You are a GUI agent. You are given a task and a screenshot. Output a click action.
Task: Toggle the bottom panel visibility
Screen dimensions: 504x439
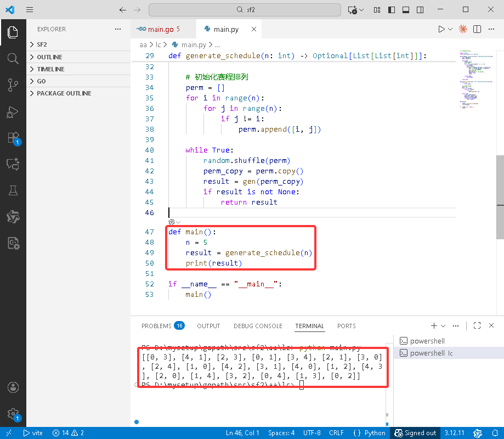click(406, 10)
